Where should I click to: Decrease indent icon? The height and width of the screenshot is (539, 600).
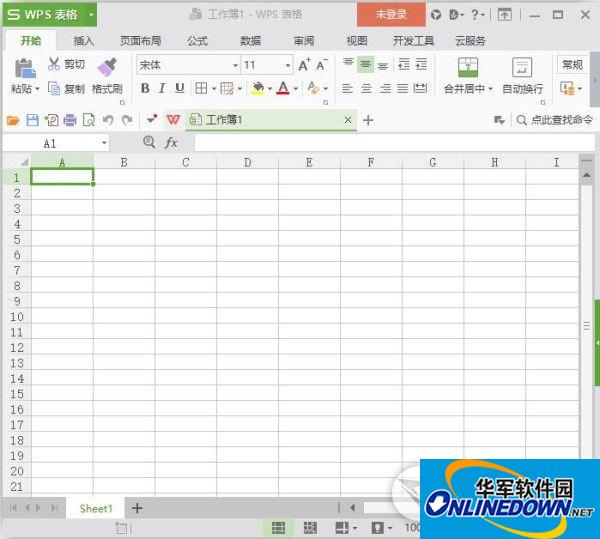[x=404, y=64]
